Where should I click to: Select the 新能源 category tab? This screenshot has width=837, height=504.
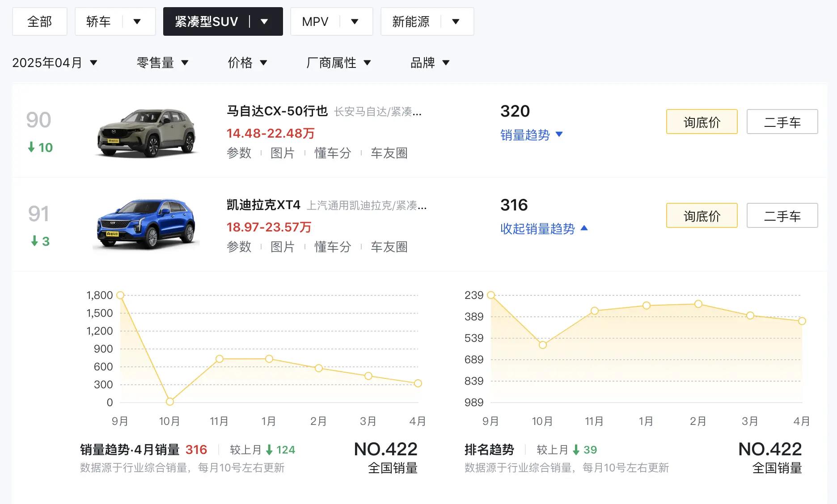pyautogui.click(x=410, y=21)
